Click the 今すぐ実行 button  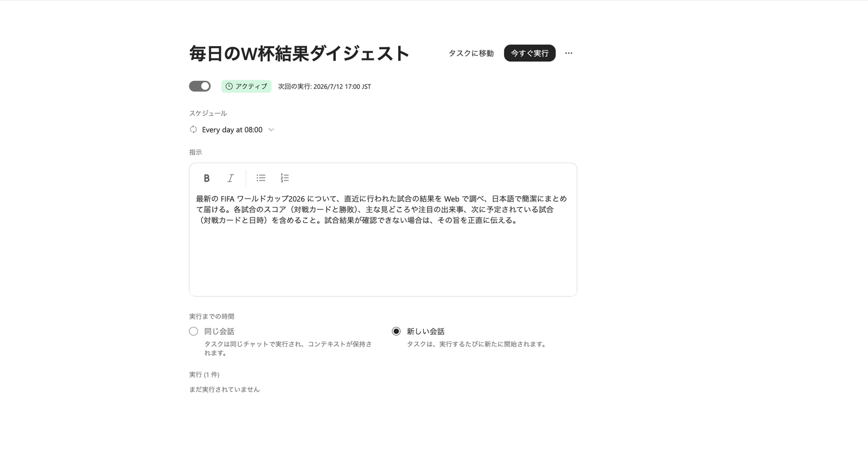pyautogui.click(x=529, y=53)
